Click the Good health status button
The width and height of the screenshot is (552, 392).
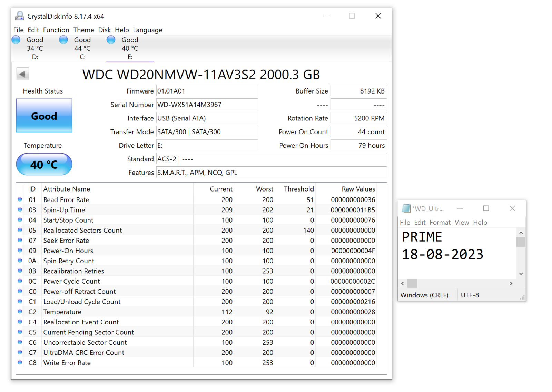coord(44,116)
